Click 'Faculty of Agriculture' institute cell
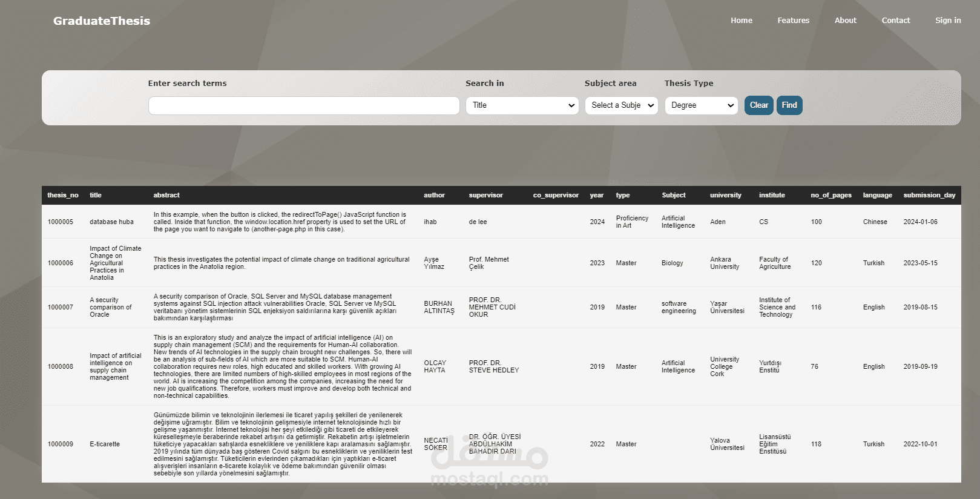980x499 pixels. pyautogui.click(x=775, y=263)
